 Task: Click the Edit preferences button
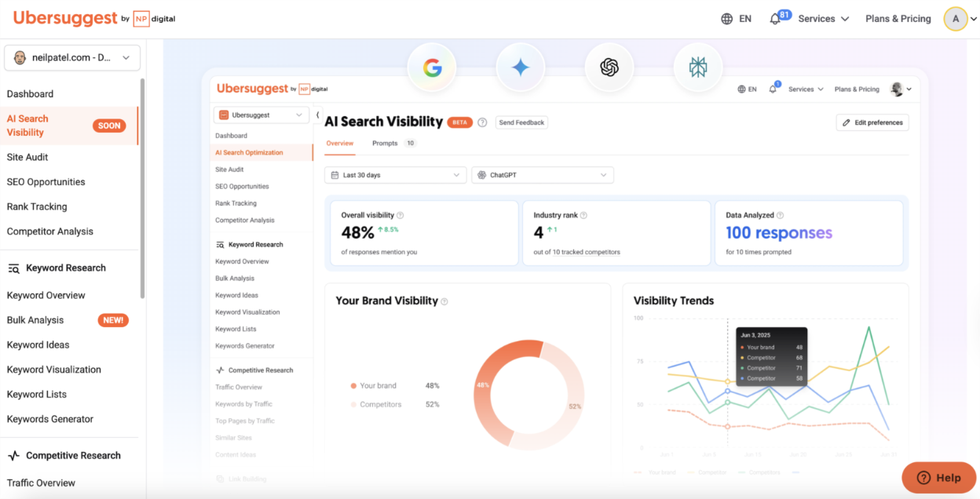pyautogui.click(x=872, y=122)
